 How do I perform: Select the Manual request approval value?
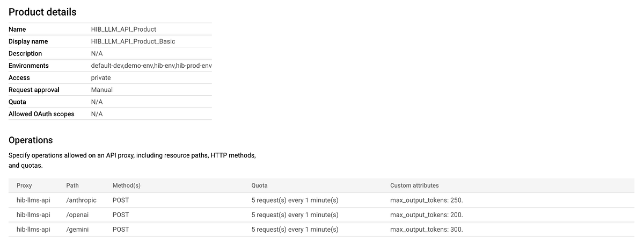click(x=102, y=90)
